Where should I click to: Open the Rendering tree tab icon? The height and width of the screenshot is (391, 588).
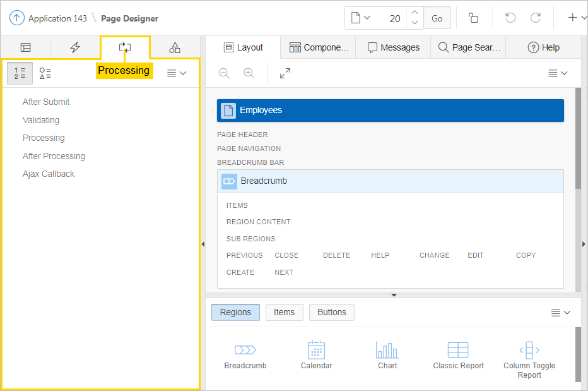point(25,47)
